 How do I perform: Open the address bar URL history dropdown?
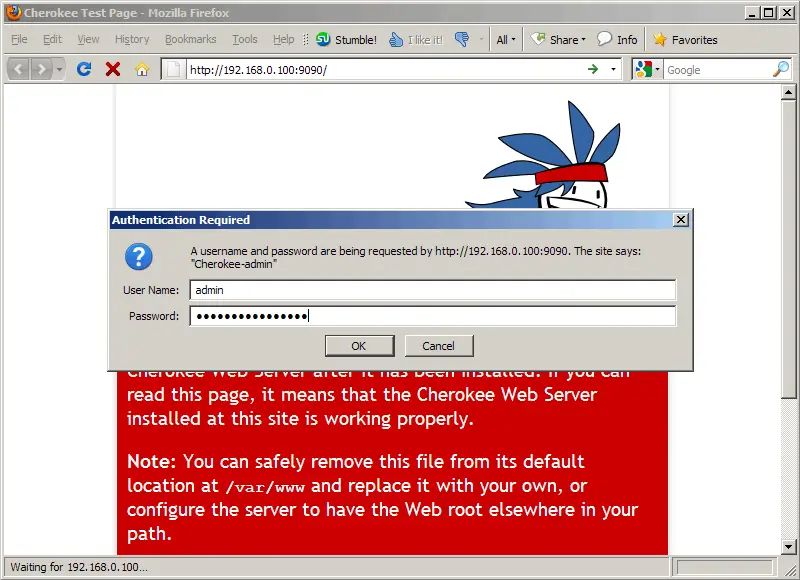pyautogui.click(x=613, y=69)
